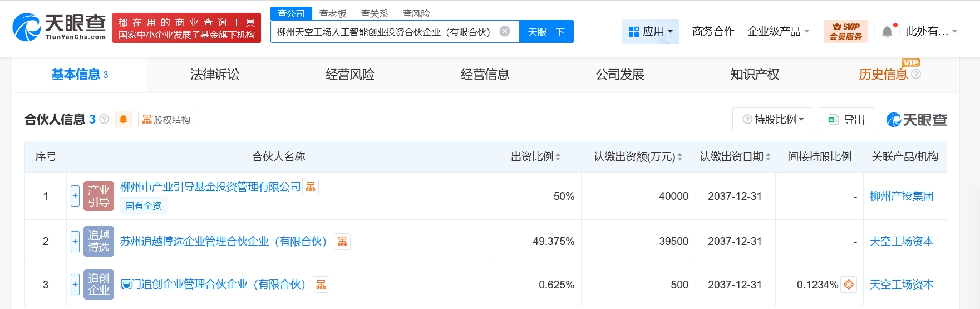The image size is (980, 309).
Task: Click the 天眼一下 search button
Action: [x=546, y=32]
